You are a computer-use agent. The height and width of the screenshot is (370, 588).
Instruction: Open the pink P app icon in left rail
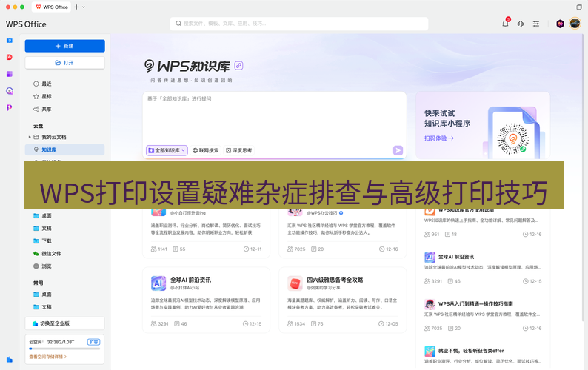pos(10,107)
